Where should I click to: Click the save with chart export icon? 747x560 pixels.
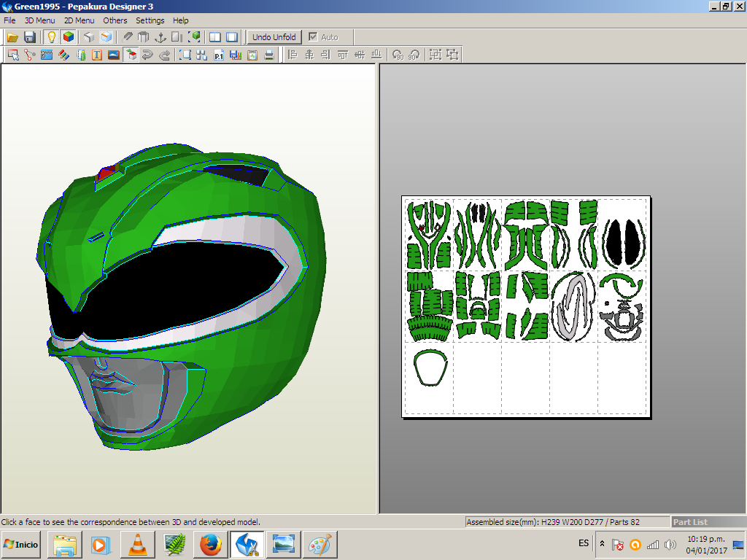236,55
